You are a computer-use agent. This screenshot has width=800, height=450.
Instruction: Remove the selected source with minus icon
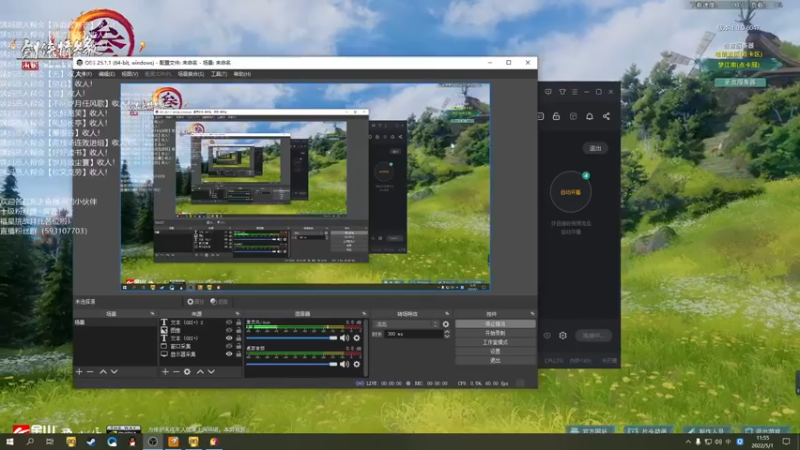[x=176, y=372]
